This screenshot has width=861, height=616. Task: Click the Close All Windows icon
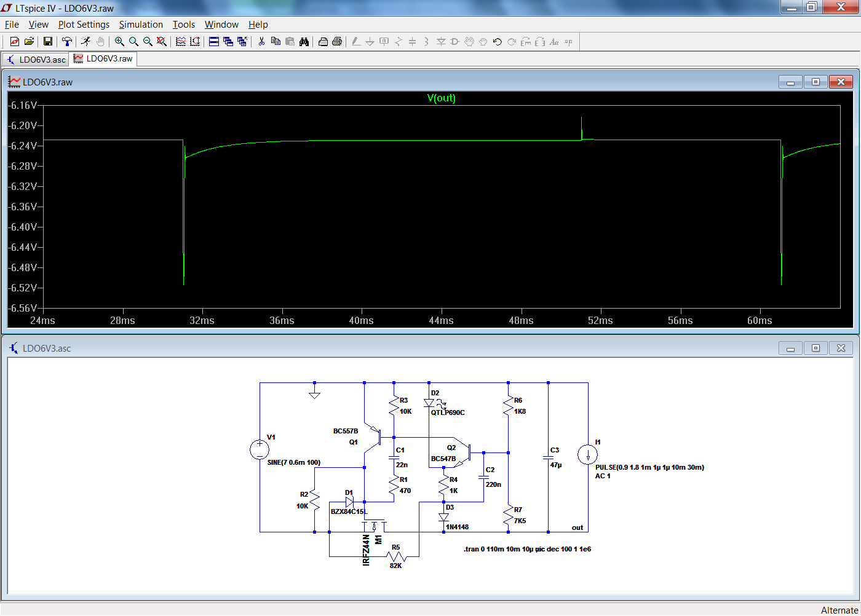242,42
